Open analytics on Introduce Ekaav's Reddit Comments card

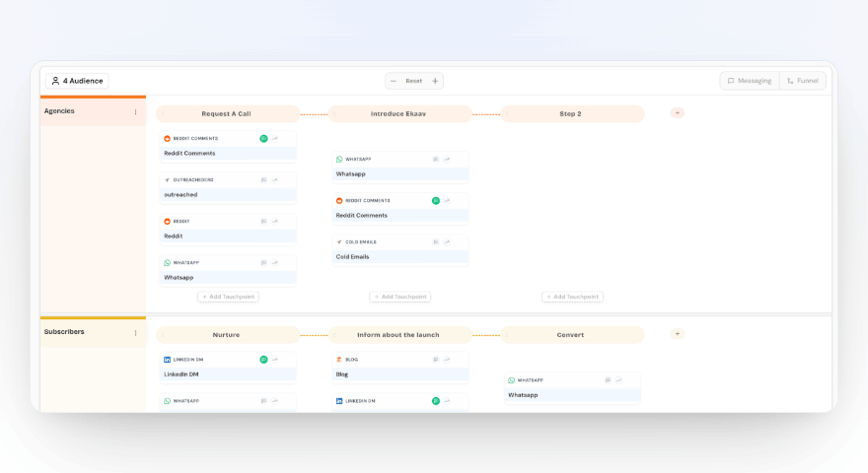pyautogui.click(x=447, y=201)
